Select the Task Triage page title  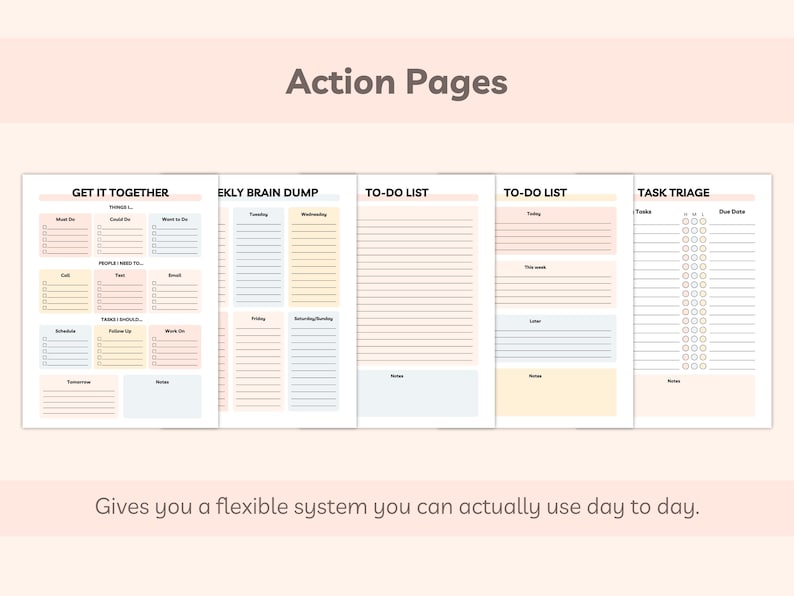673,192
